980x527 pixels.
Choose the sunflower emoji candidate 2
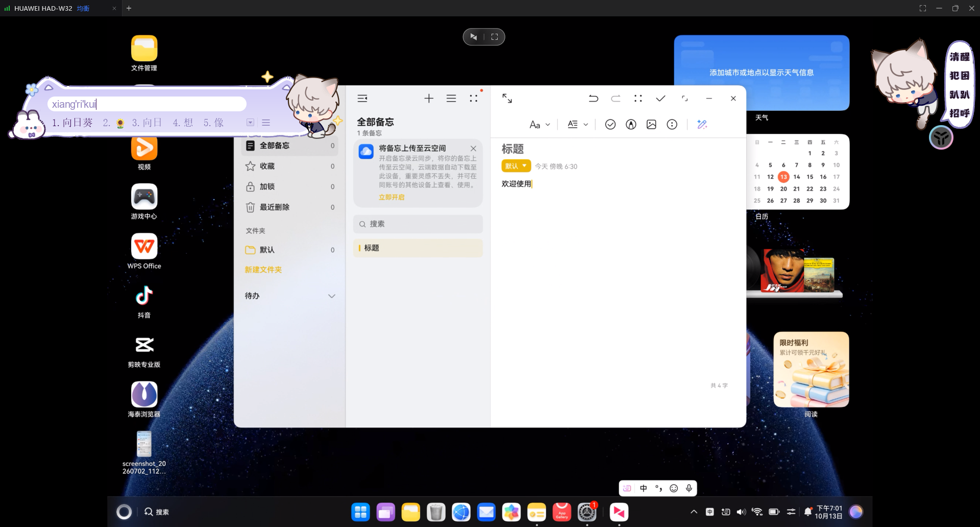point(114,123)
